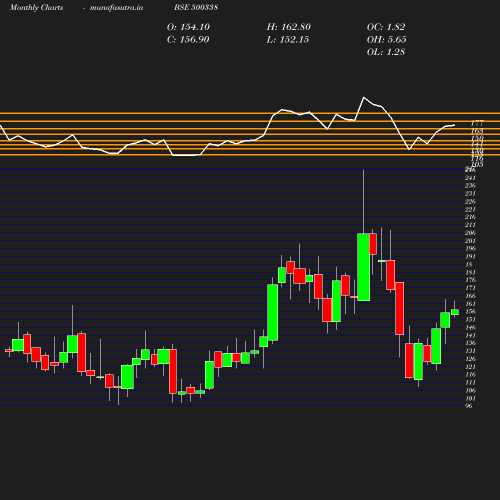Click the 101 price axis label
The width and height of the screenshot is (500, 500).
point(470,399)
